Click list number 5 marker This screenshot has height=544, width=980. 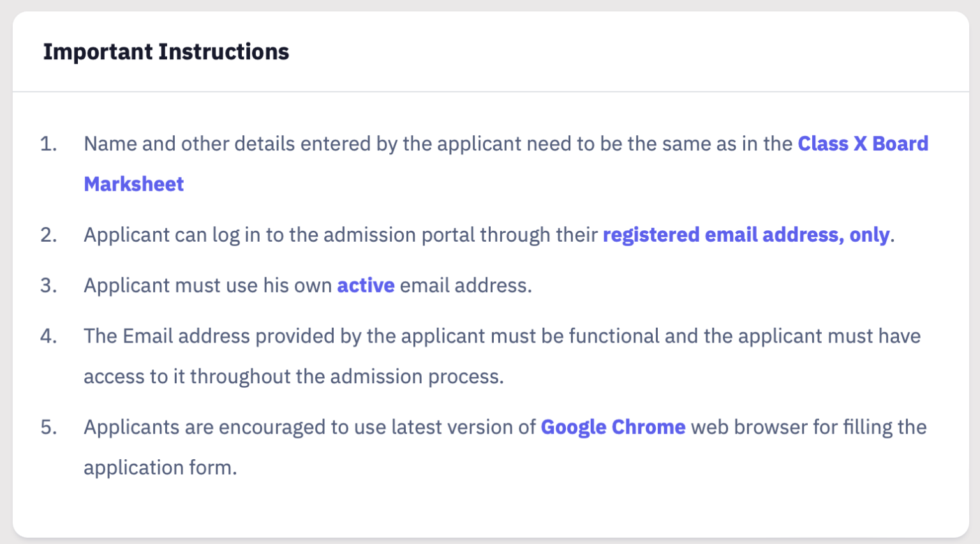point(48,427)
